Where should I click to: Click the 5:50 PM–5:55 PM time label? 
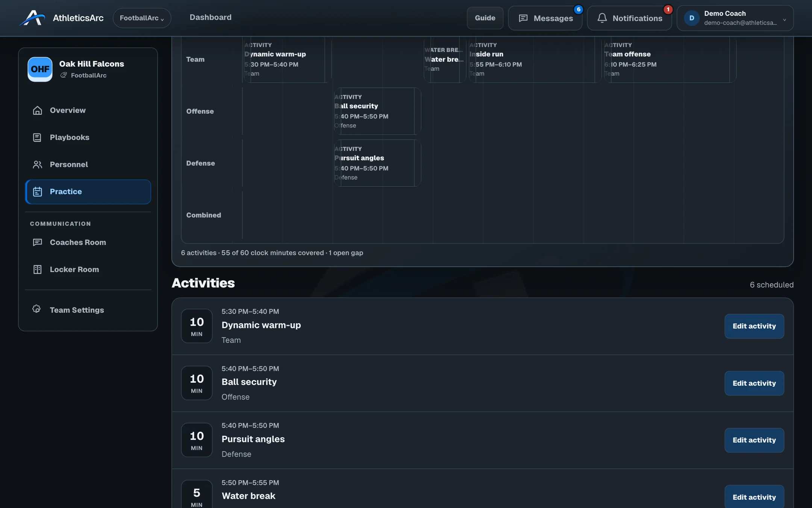(250, 483)
